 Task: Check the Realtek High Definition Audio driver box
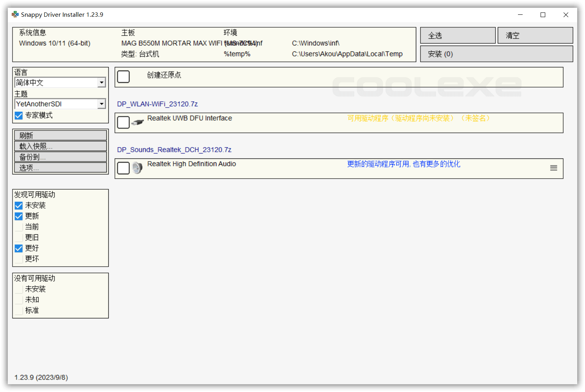tap(123, 168)
